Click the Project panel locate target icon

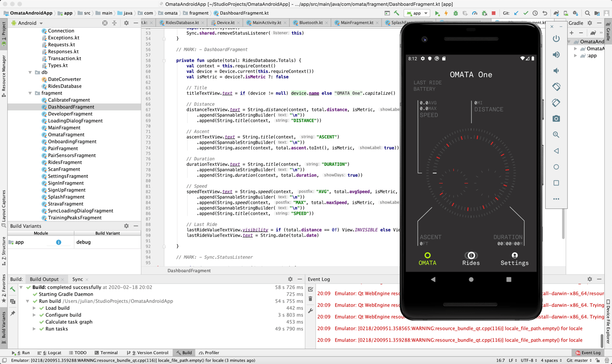pyautogui.click(x=105, y=23)
